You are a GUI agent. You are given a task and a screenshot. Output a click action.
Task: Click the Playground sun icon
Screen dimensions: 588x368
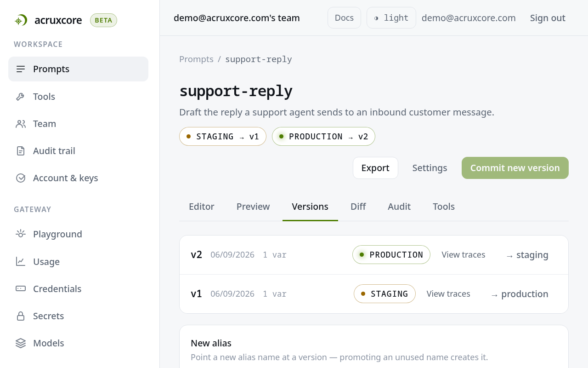pos(21,234)
